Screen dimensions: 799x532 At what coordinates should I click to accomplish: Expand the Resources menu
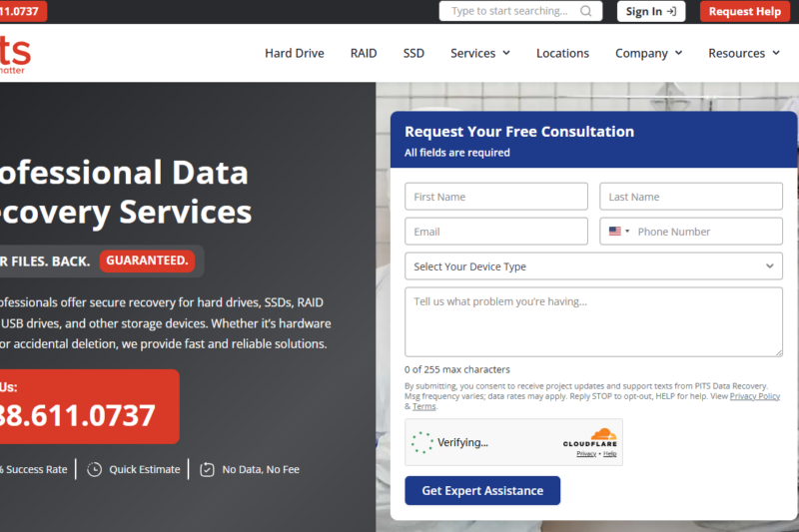[744, 53]
